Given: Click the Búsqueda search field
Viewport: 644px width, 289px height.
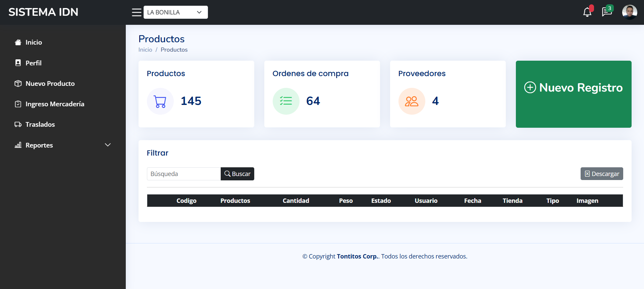Looking at the screenshot, I should 183,174.
